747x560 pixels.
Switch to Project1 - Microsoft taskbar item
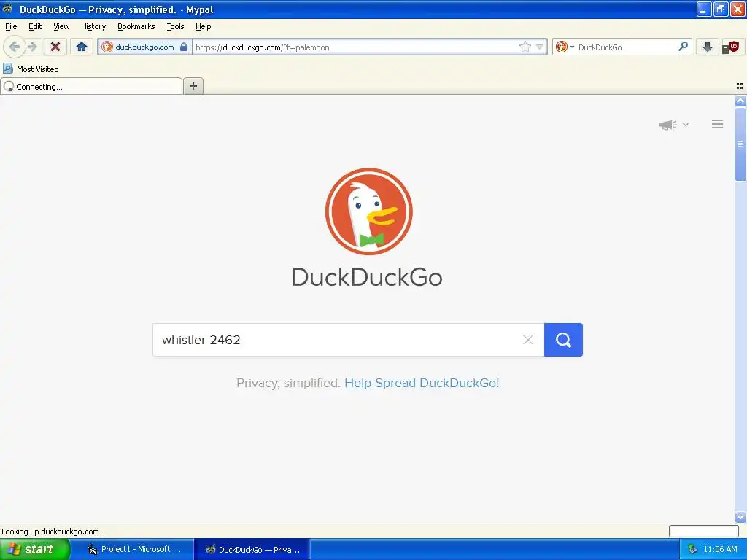coord(135,549)
